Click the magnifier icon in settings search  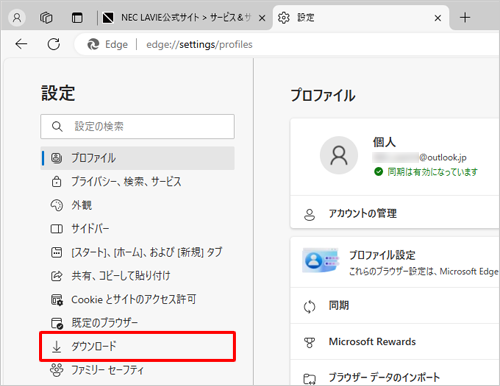(57, 127)
